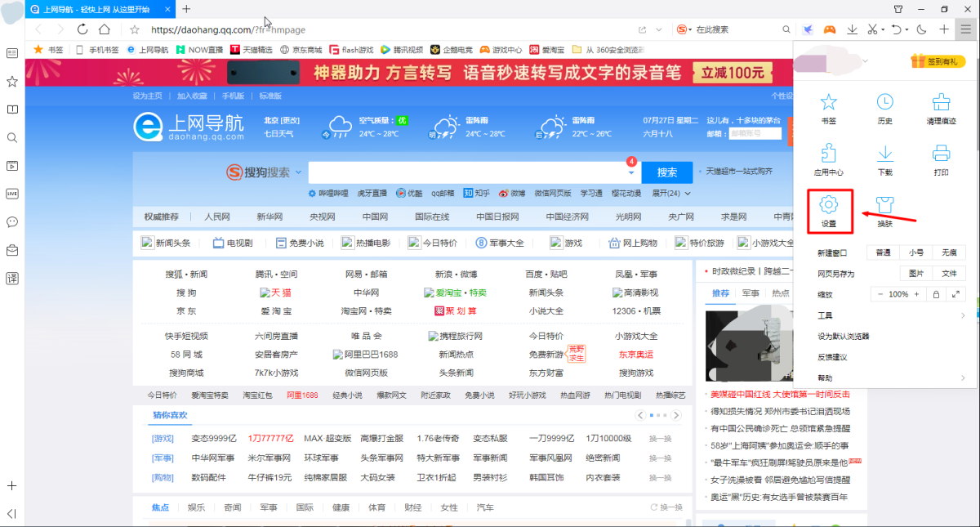
Task: Open 设置 (Settings) in the menu panel
Action: pyautogui.click(x=829, y=210)
